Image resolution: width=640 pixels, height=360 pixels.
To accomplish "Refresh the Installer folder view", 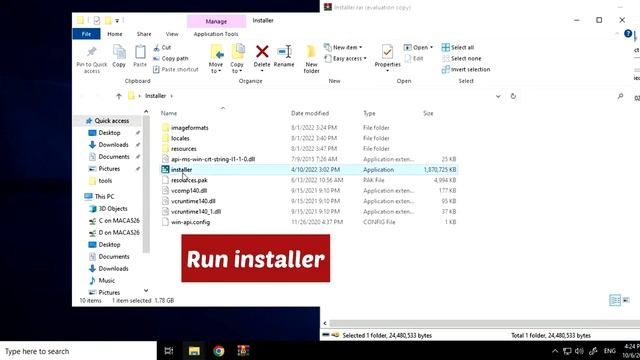I will tap(513, 96).
